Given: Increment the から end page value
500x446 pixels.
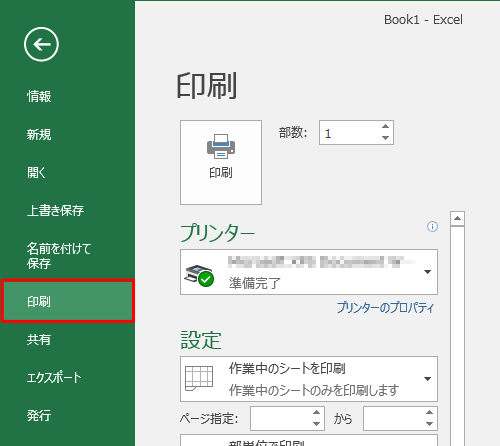Looking at the screenshot, I should [429, 413].
